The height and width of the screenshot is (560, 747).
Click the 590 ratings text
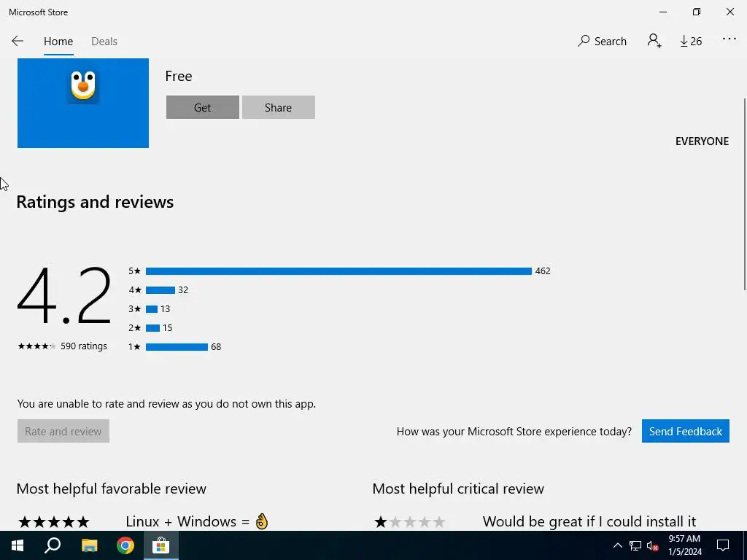pyautogui.click(x=84, y=346)
